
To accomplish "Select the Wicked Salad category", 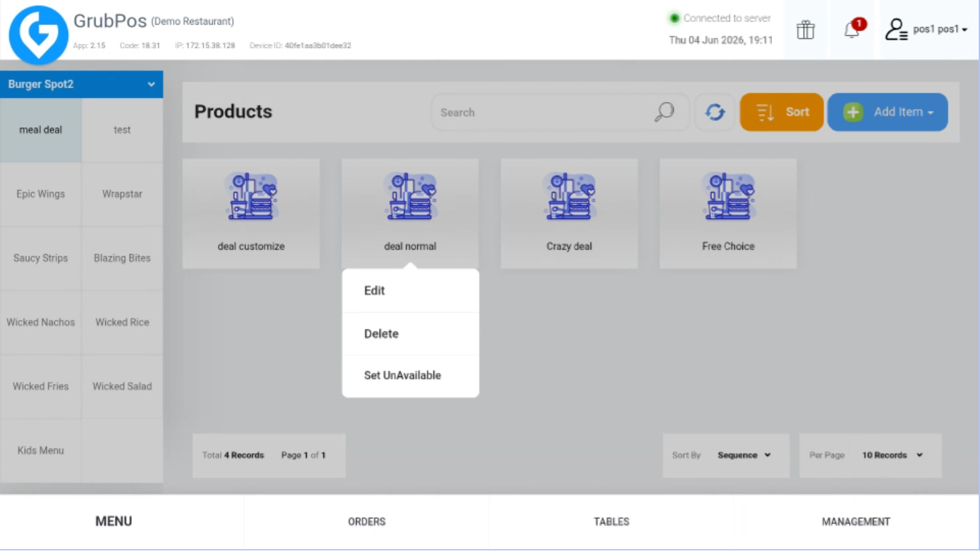I will click(x=122, y=387).
